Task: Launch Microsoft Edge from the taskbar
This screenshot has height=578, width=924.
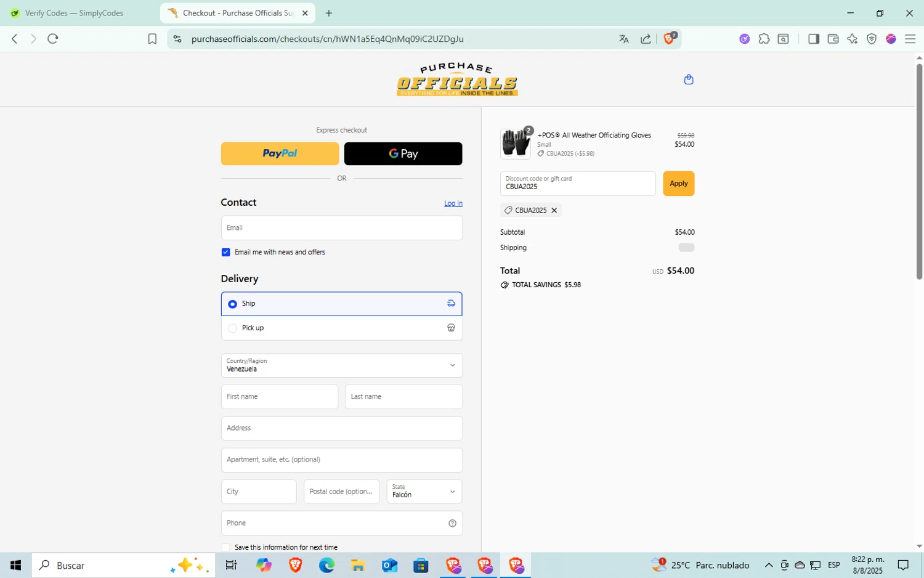Action: click(x=326, y=565)
